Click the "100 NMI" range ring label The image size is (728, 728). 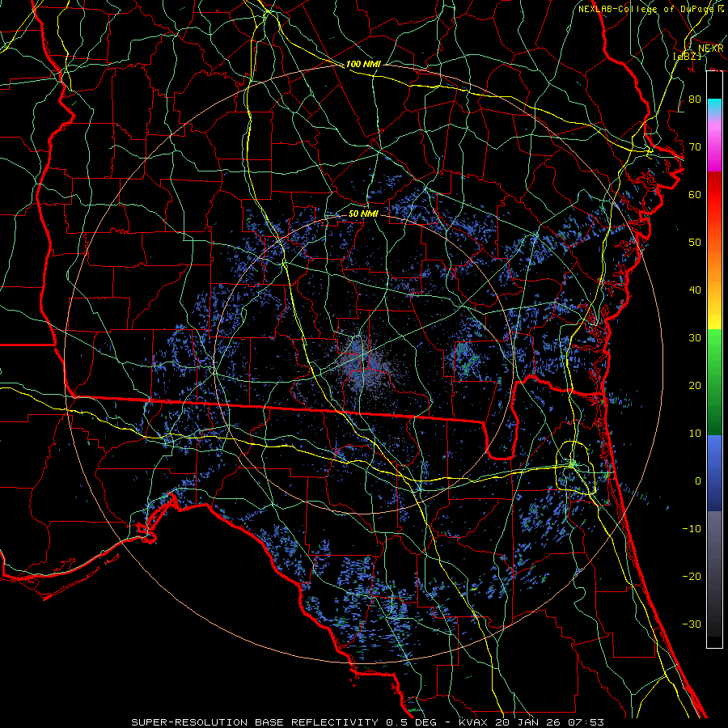pyautogui.click(x=363, y=64)
